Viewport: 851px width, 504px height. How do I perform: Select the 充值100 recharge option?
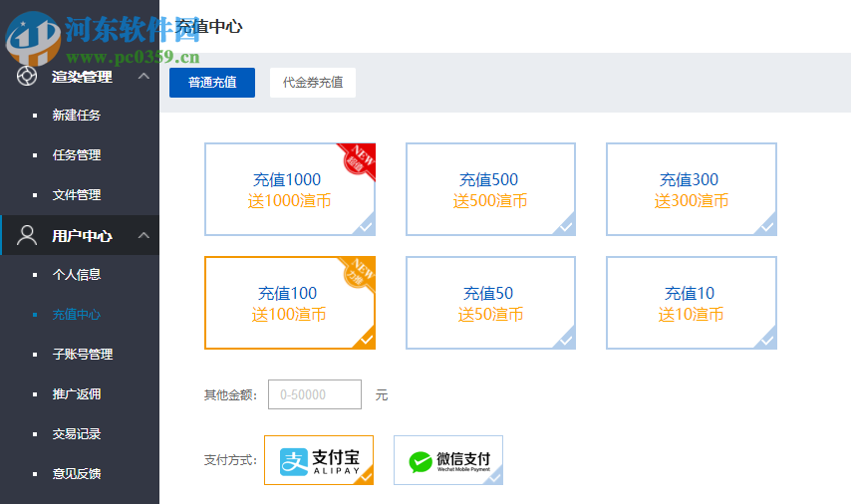(290, 303)
